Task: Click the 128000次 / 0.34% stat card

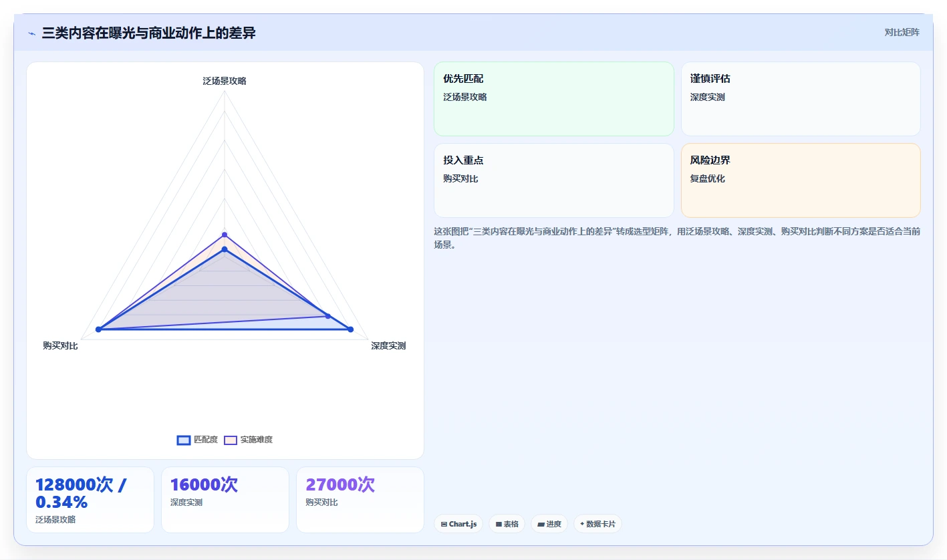Action: click(x=90, y=500)
